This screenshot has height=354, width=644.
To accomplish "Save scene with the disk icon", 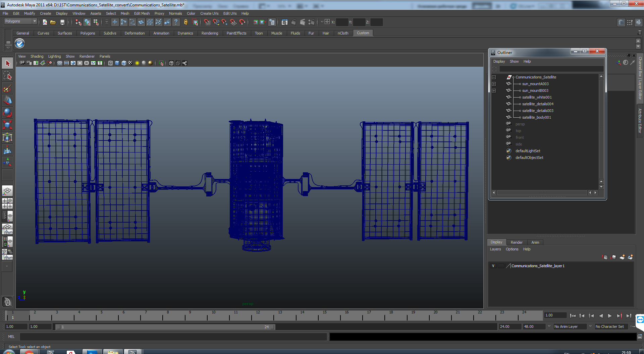I will (62, 22).
